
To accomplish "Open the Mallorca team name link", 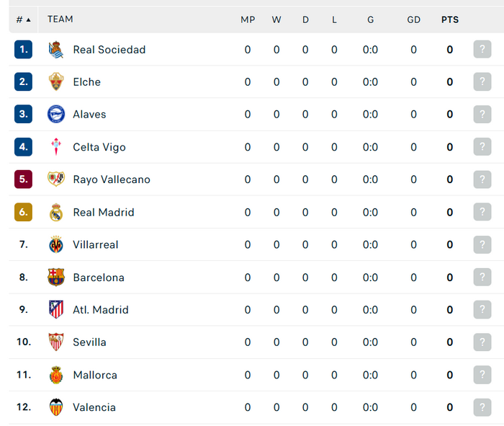I will pos(95,375).
